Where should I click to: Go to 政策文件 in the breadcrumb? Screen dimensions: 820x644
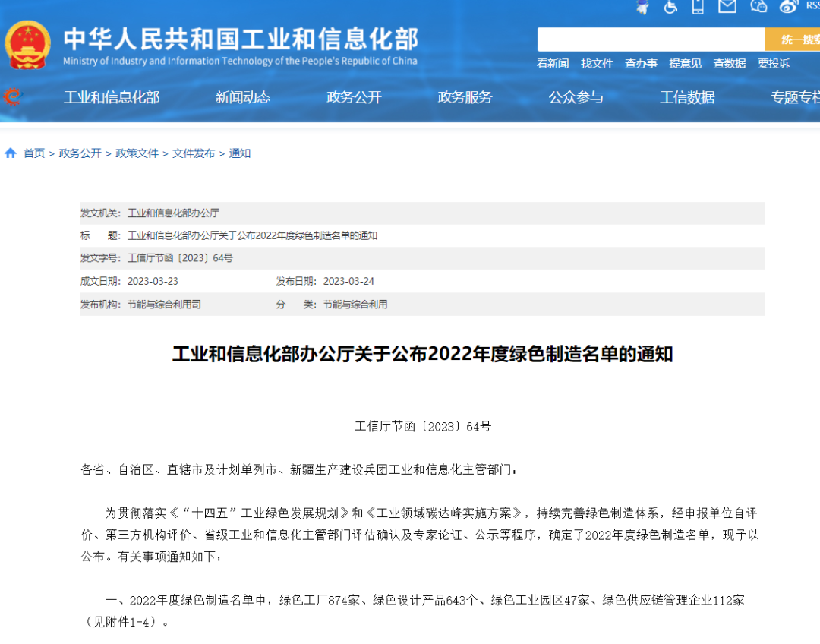pyautogui.click(x=137, y=153)
